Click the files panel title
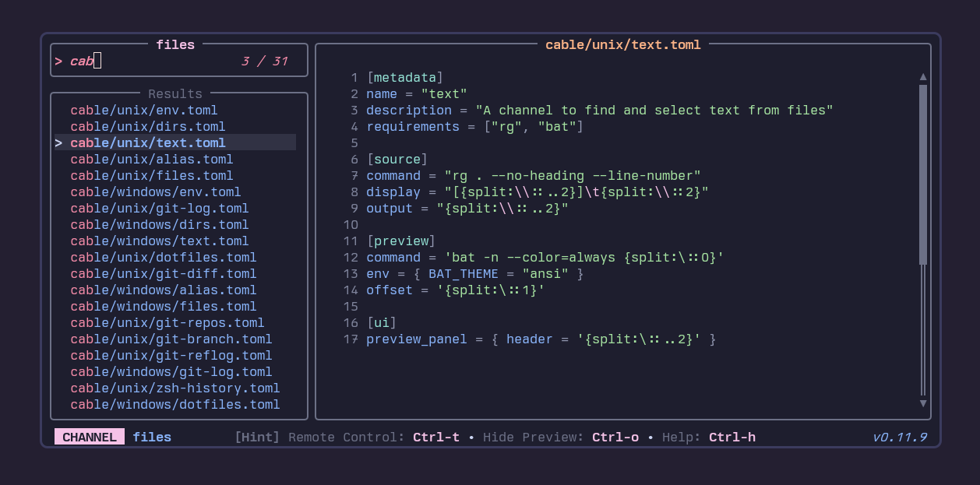980x485 pixels. 175,44
